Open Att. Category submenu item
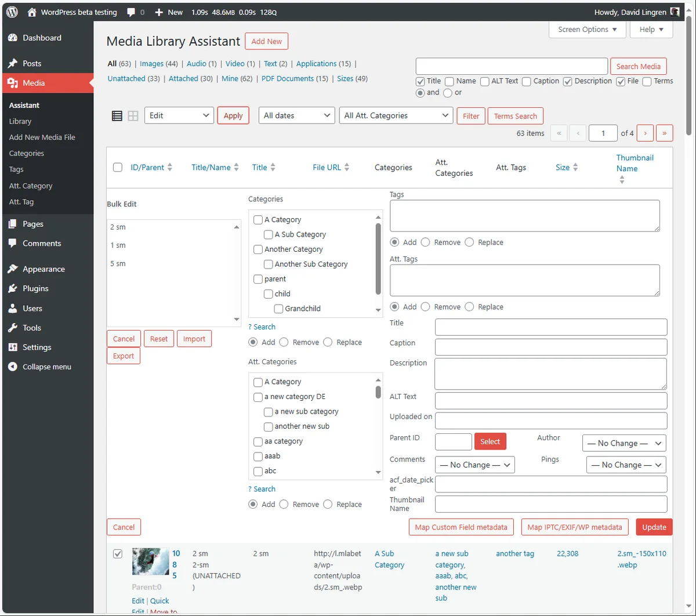Image resolution: width=696 pixels, height=616 pixels. [31, 186]
